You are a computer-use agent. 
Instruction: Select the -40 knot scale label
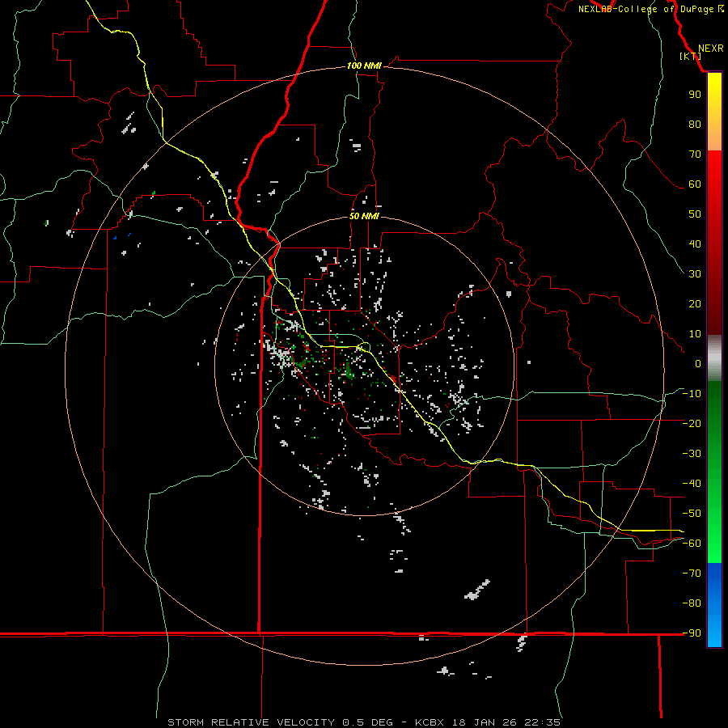[x=692, y=484]
